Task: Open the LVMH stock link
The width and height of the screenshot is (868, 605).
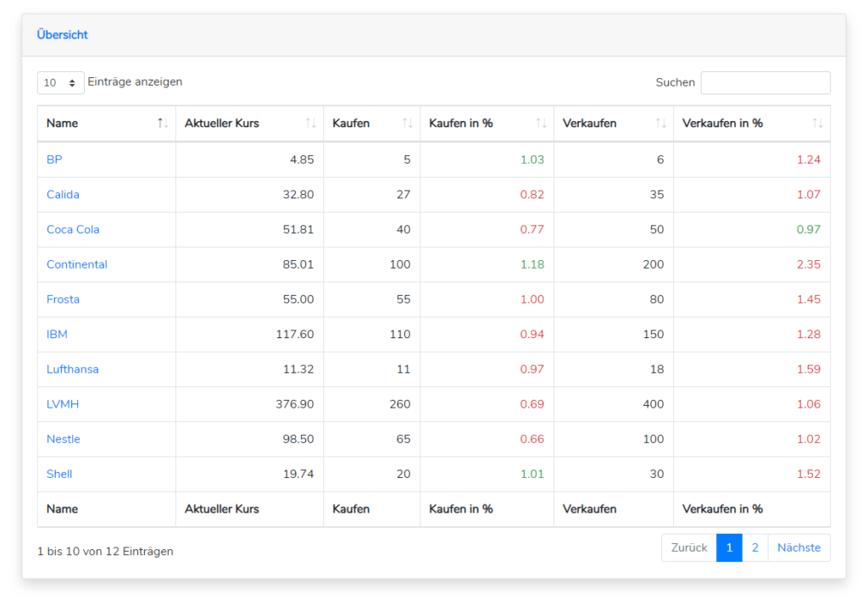Action: (63, 403)
